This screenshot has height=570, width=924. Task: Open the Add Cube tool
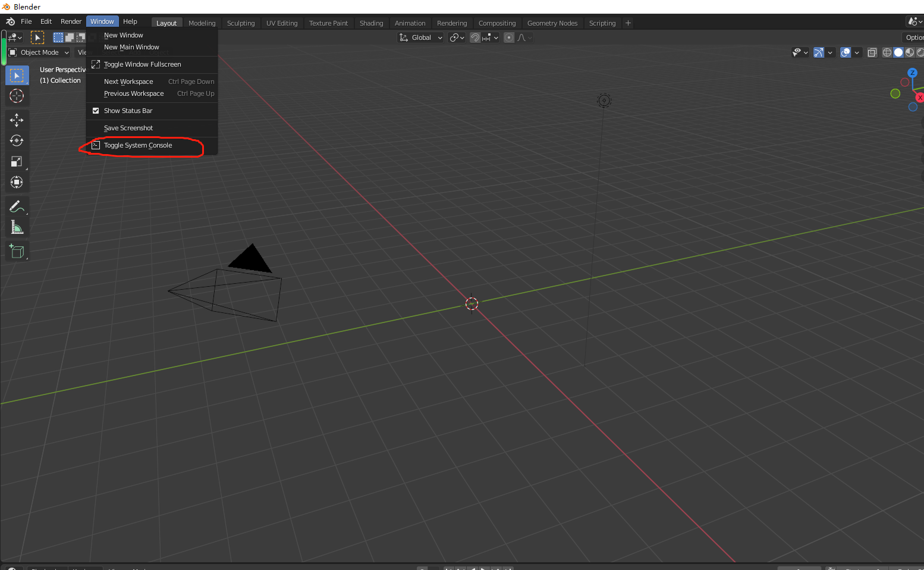[17, 250]
